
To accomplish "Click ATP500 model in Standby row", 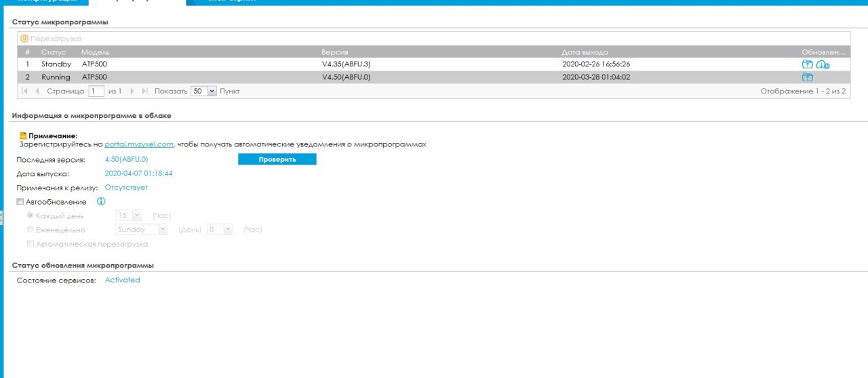I will [94, 64].
